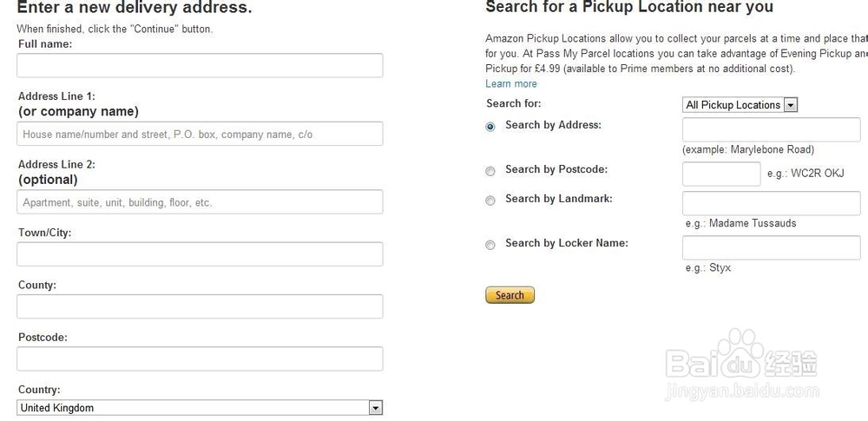Click the Search by Landmark text box

pos(771,203)
